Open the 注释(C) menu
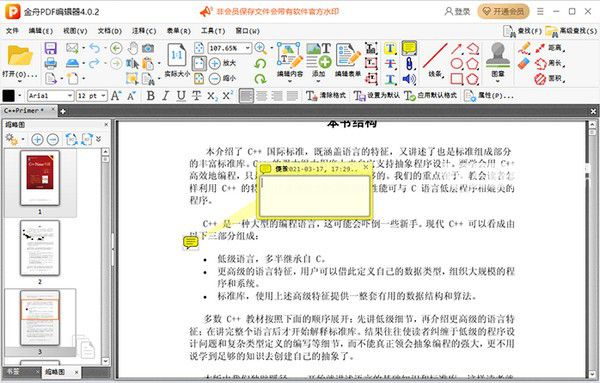 tap(144, 31)
